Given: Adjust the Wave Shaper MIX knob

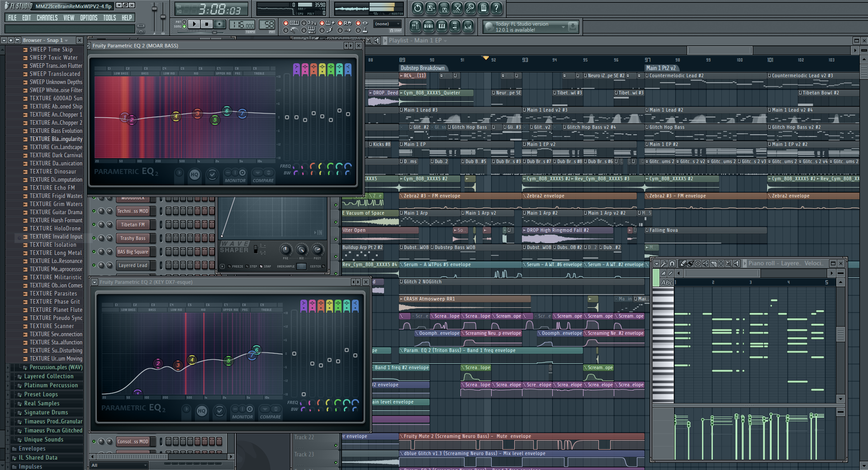Looking at the screenshot, I should tap(301, 250).
